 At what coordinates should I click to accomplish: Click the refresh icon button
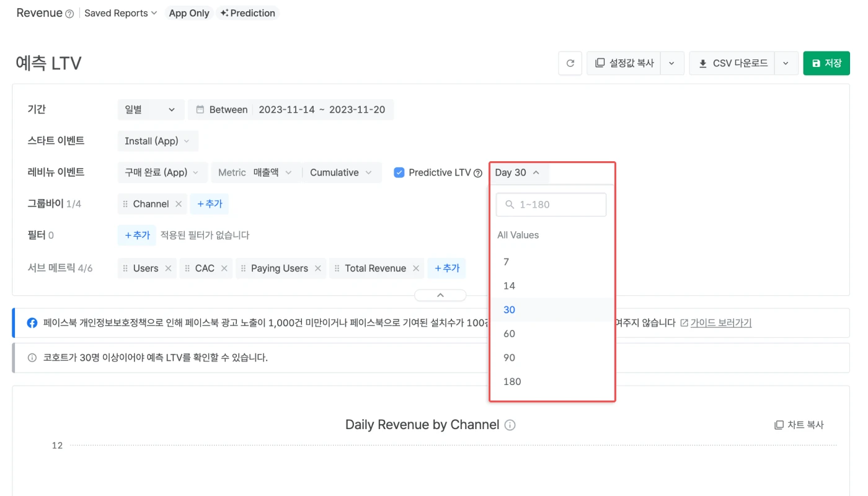pos(570,63)
